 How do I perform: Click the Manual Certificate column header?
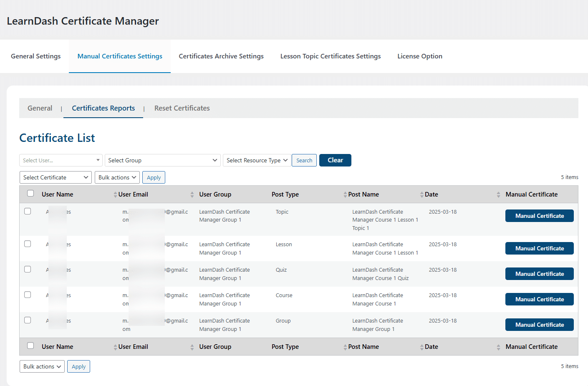pyautogui.click(x=532, y=194)
